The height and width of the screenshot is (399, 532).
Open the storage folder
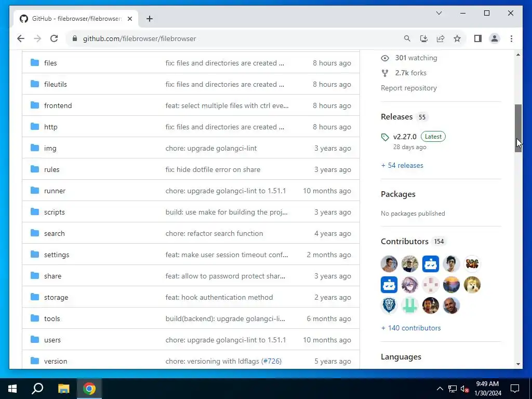point(56,298)
